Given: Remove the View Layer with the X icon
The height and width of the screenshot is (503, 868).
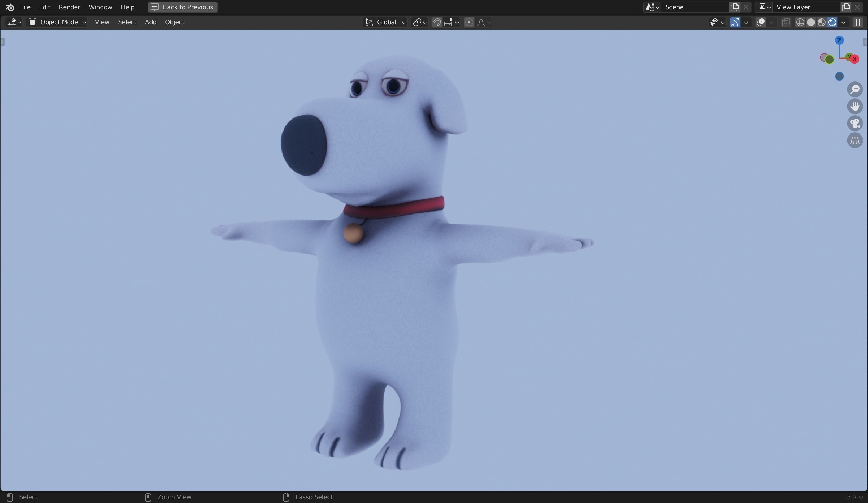Looking at the screenshot, I should click(x=857, y=7).
